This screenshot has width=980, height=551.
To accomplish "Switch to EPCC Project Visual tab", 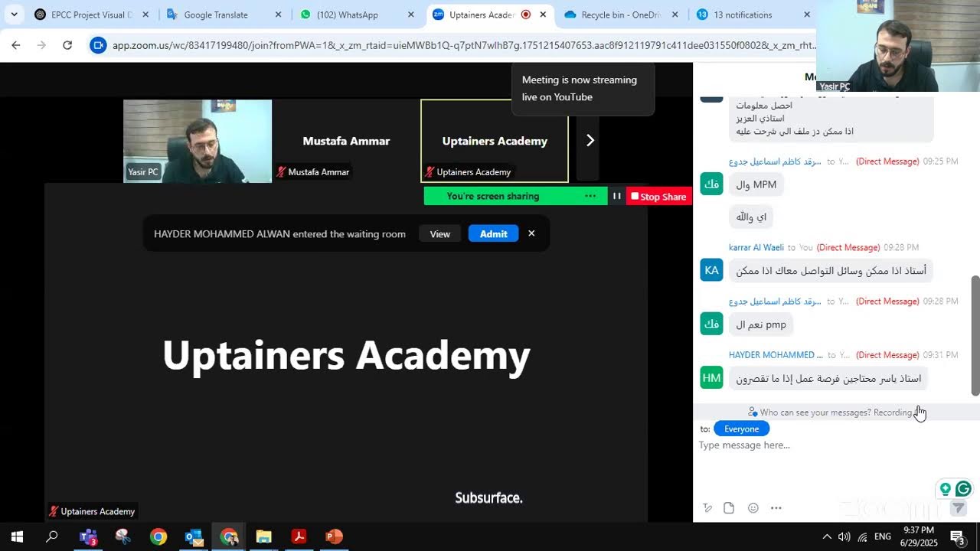I will [x=92, y=15].
